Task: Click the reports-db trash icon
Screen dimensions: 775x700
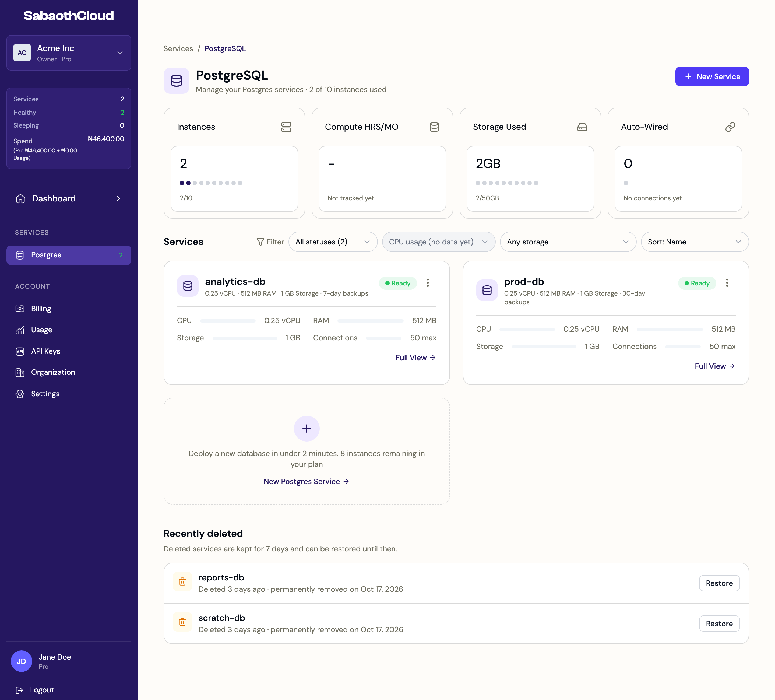Action: [x=182, y=582]
